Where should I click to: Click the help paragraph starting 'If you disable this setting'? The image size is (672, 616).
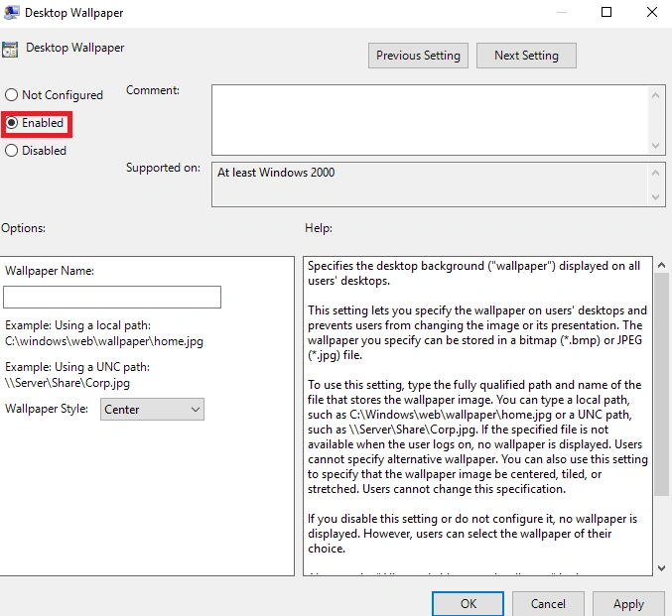pos(472,534)
